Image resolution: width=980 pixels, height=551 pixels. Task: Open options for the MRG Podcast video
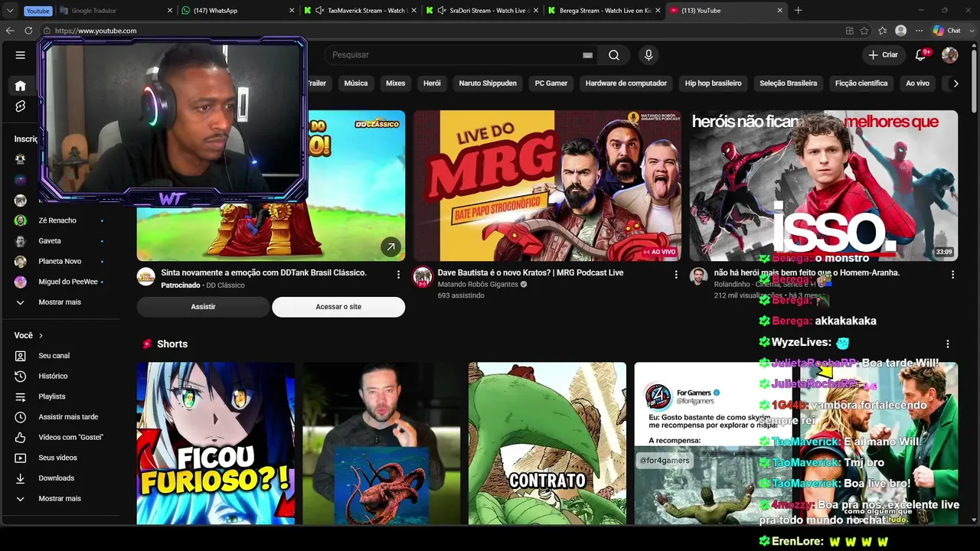tap(676, 274)
